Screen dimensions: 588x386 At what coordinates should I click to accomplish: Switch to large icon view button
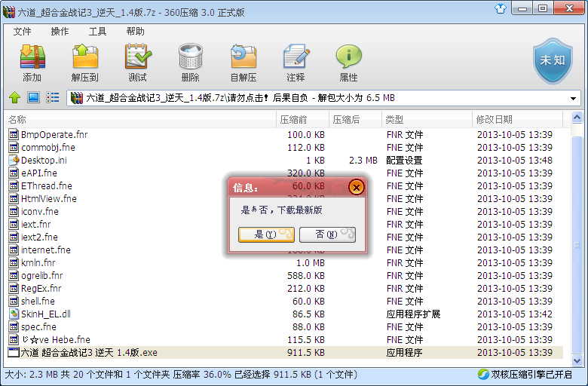(x=33, y=97)
